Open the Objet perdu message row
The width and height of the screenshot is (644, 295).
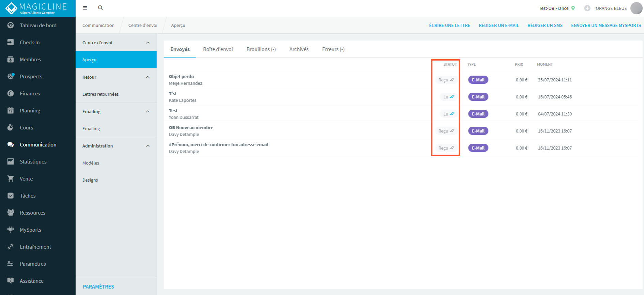pos(401,80)
